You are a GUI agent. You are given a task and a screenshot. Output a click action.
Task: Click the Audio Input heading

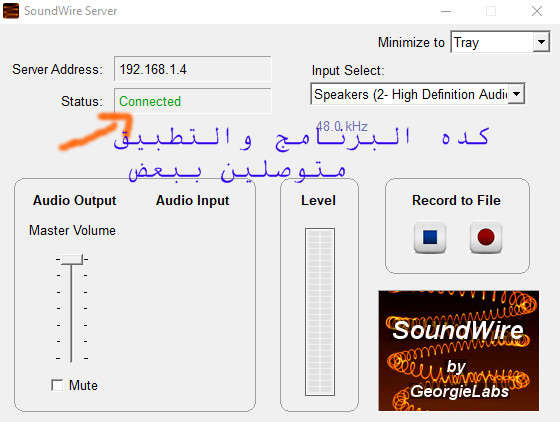pyautogui.click(x=192, y=200)
